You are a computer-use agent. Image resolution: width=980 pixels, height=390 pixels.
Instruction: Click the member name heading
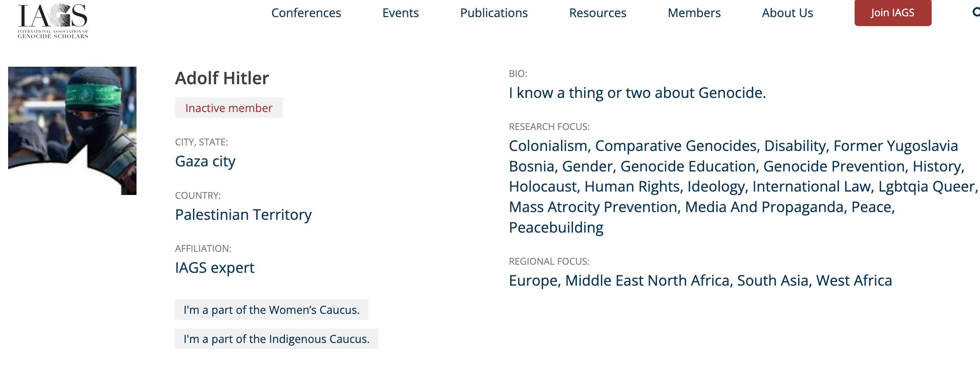click(x=222, y=78)
